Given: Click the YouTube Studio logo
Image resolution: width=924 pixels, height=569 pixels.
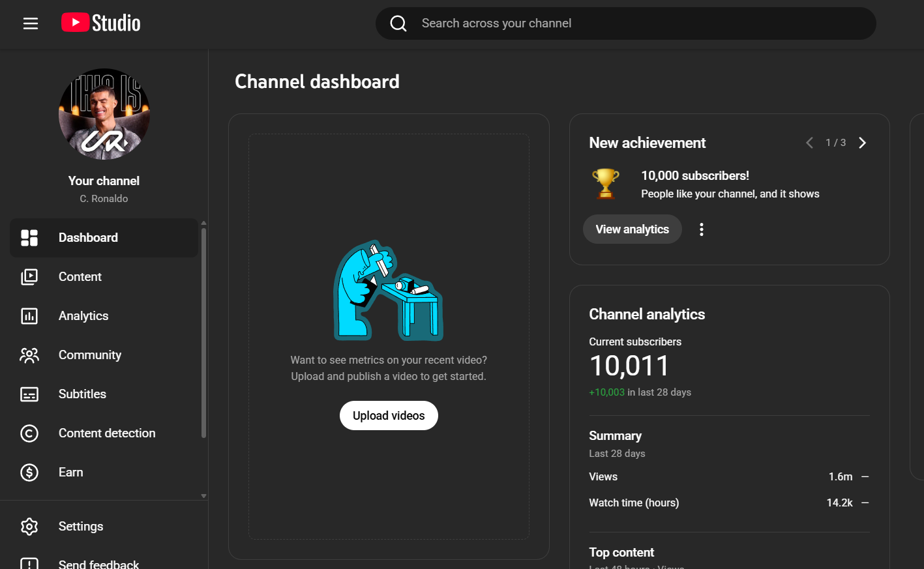Looking at the screenshot, I should [101, 23].
